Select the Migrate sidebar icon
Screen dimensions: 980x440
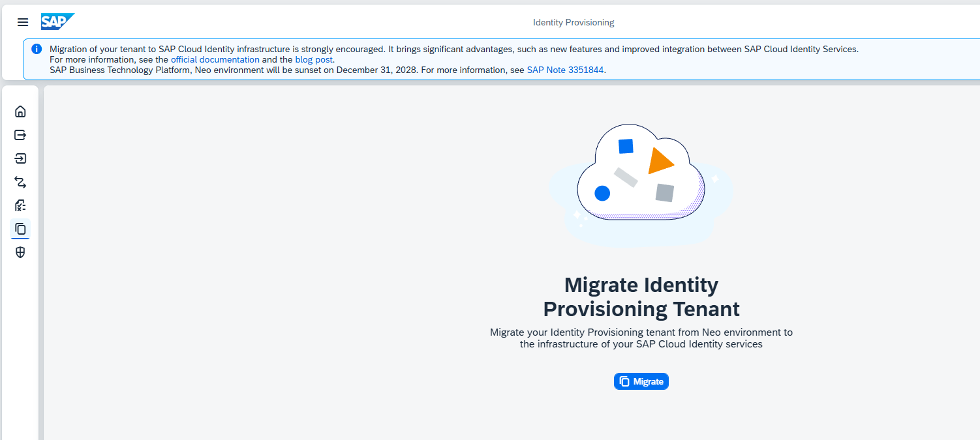coord(20,229)
